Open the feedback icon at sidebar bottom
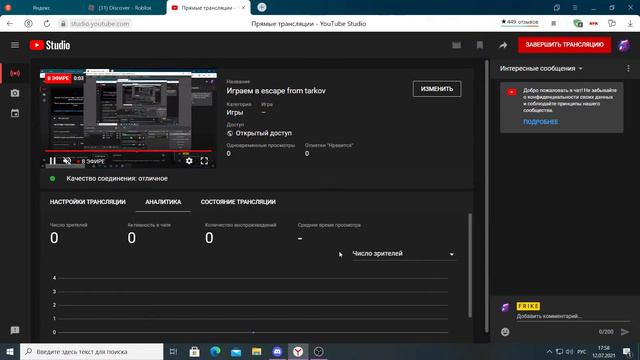 [15, 330]
